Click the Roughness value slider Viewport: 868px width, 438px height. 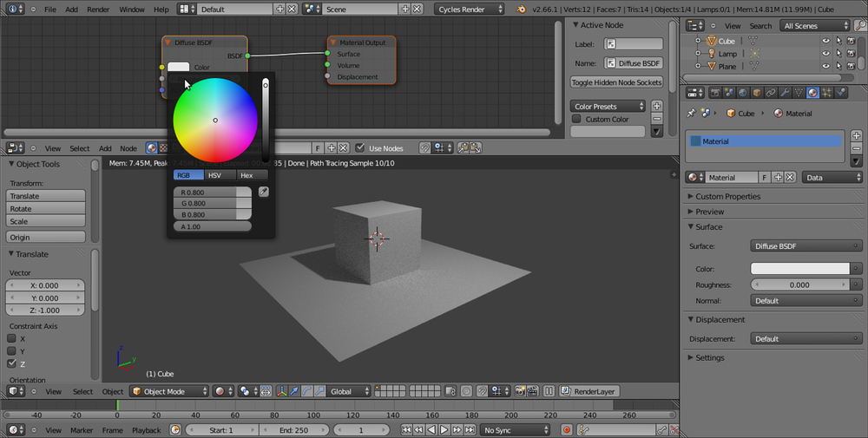pyautogui.click(x=799, y=284)
